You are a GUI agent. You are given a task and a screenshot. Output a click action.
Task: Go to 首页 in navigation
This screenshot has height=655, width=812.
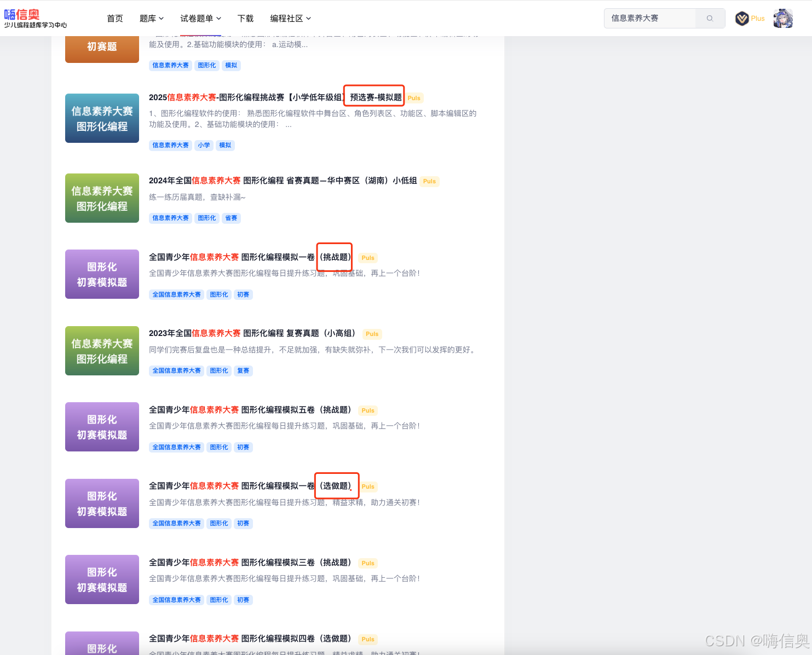click(x=115, y=18)
